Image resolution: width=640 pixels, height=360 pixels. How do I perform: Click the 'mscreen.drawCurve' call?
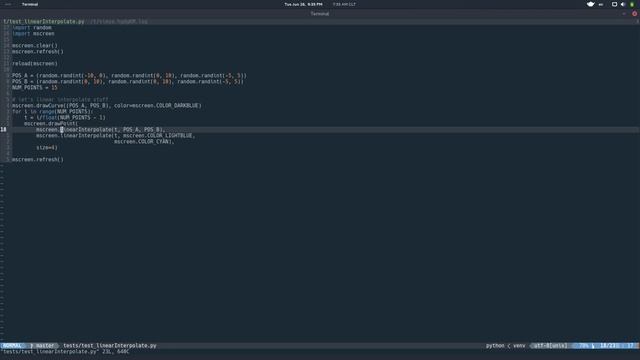tap(38, 105)
